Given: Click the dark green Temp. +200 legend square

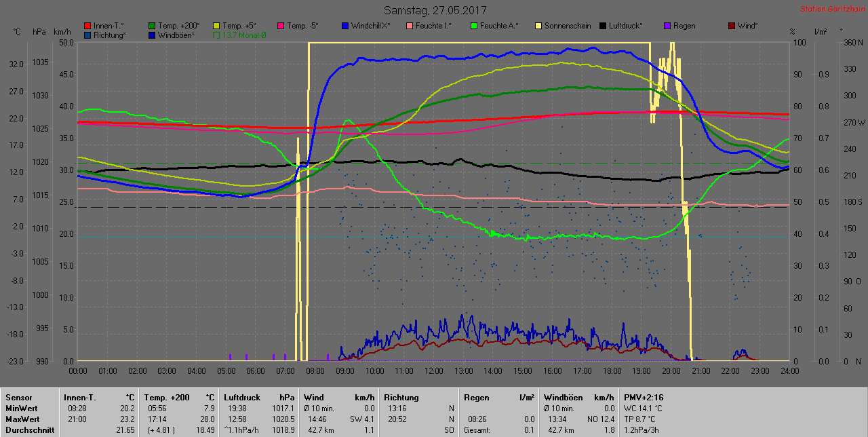Looking at the screenshot, I should tap(152, 26).
